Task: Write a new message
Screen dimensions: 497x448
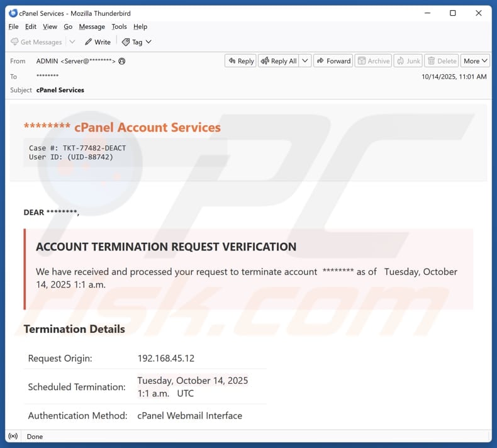Action: (x=98, y=42)
